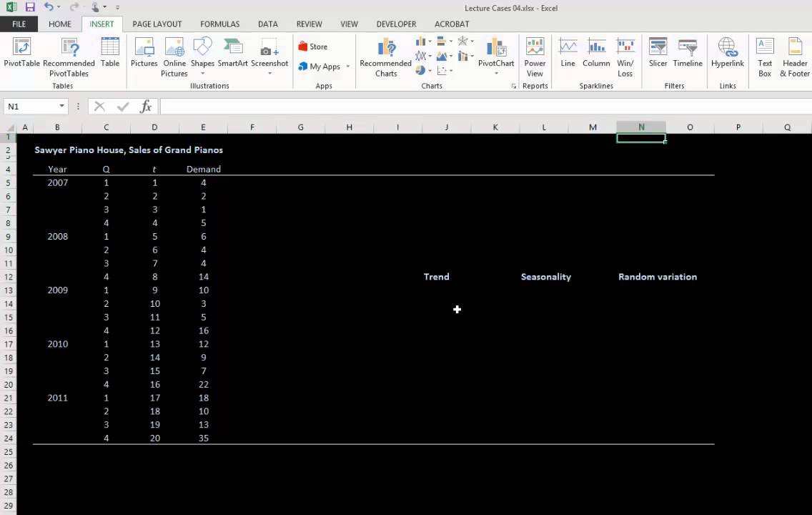Select the Demand value 35 cell
This screenshot has width=812, height=515.
(x=203, y=438)
